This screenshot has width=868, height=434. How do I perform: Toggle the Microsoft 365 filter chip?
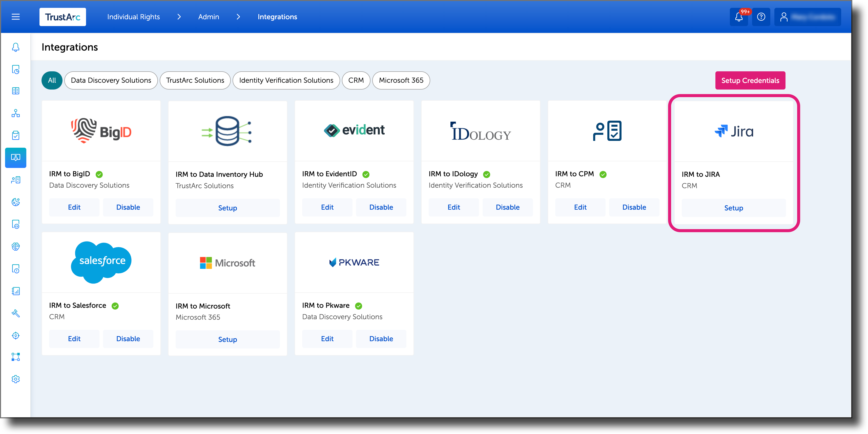pyautogui.click(x=401, y=80)
